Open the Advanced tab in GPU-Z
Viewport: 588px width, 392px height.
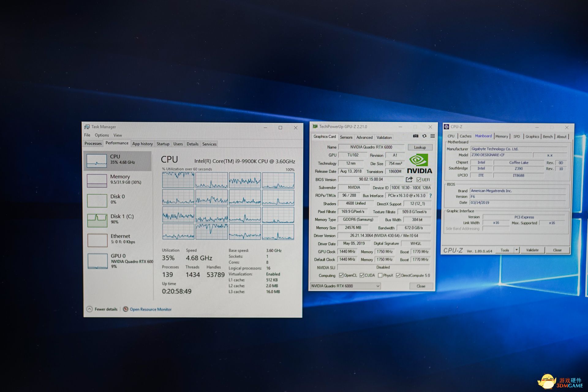(x=364, y=138)
